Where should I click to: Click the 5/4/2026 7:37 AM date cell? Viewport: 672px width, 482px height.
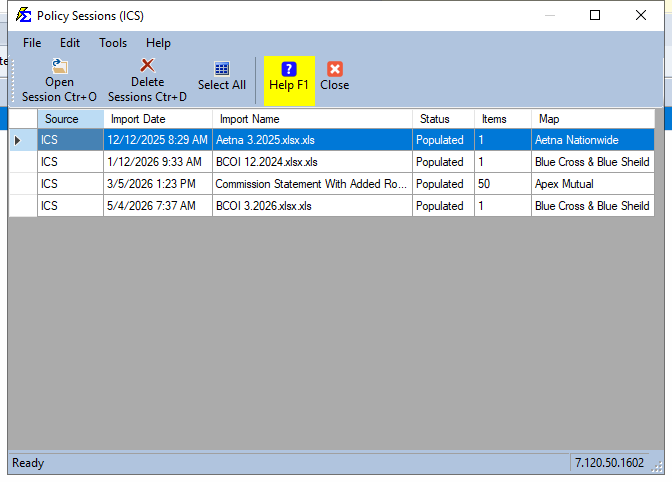click(158, 206)
